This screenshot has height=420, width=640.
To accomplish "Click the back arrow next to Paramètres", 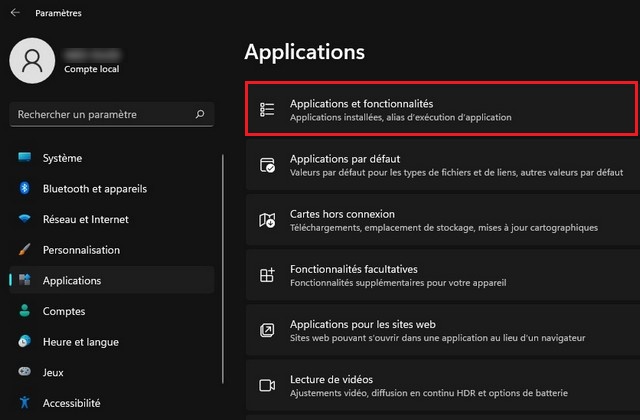I will point(15,13).
